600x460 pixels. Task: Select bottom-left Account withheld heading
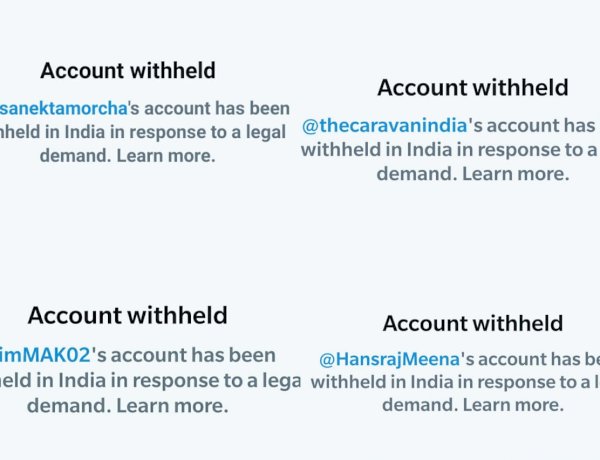coord(128,315)
